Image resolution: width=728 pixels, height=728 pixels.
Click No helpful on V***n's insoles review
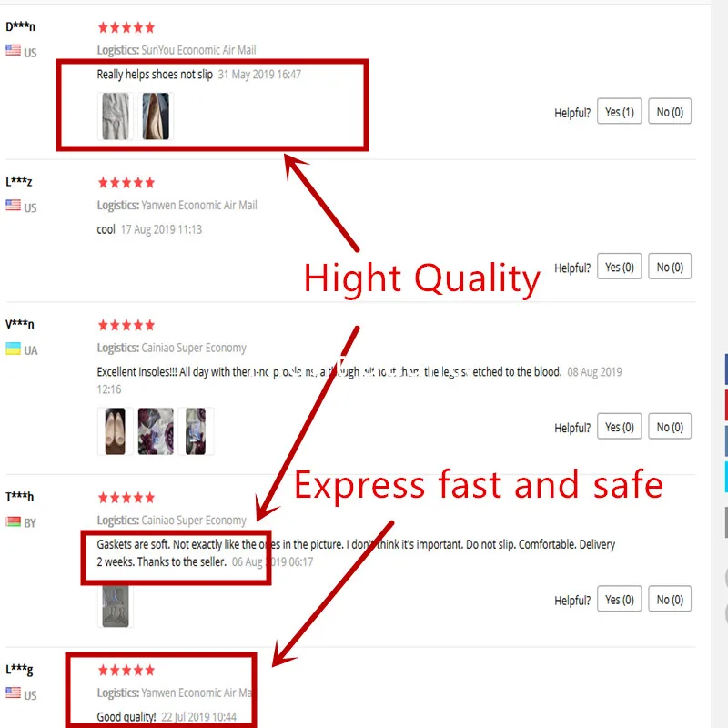point(670,426)
